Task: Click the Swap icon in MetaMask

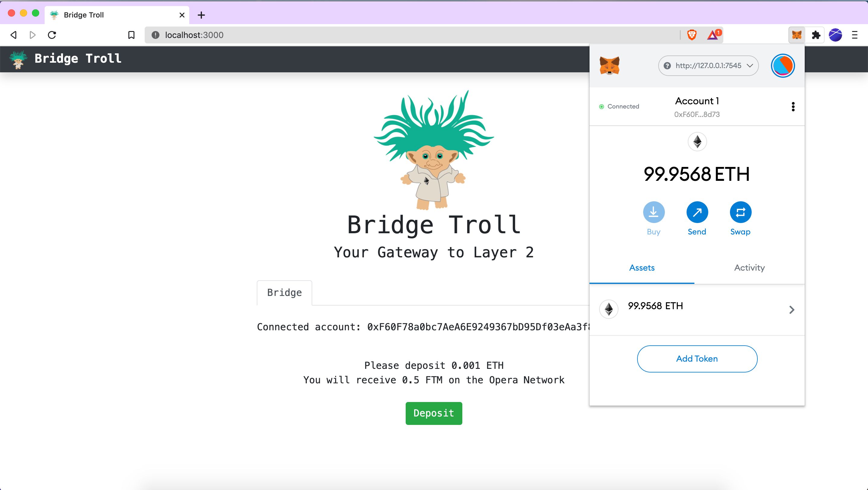Action: coord(740,212)
